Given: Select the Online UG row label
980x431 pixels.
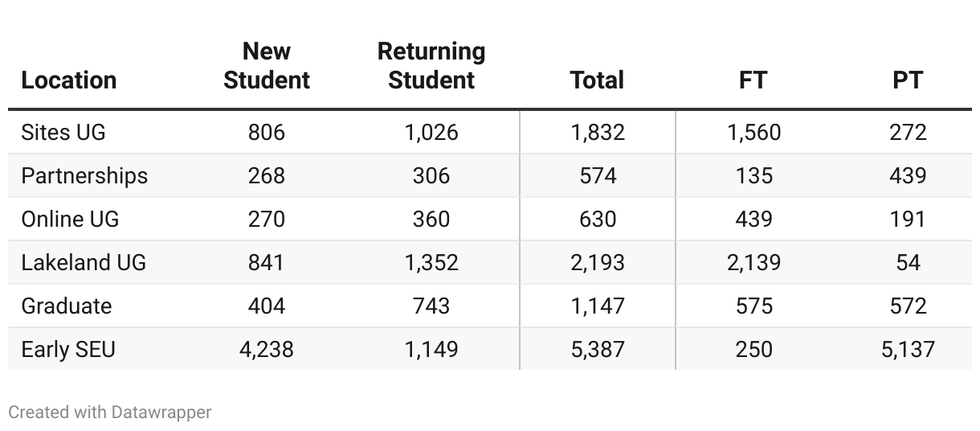Looking at the screenshot, I should 70,219.
